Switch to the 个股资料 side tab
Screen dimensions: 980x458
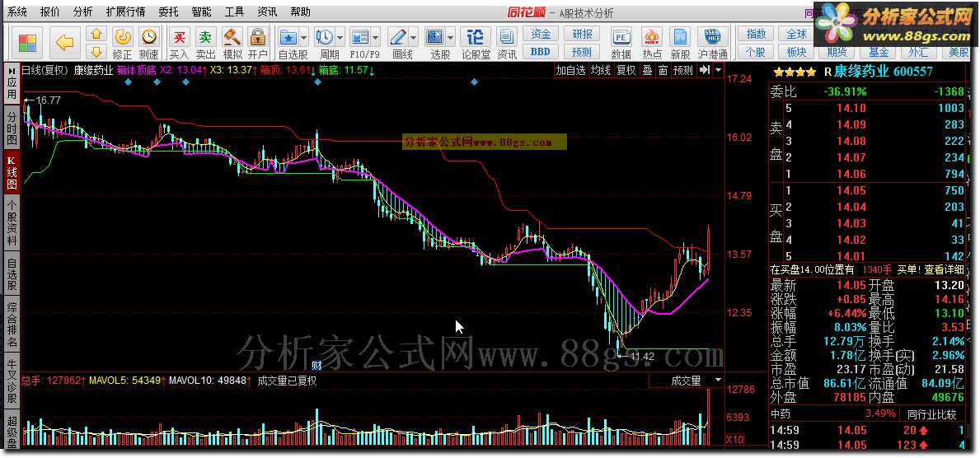pos(12,224)
